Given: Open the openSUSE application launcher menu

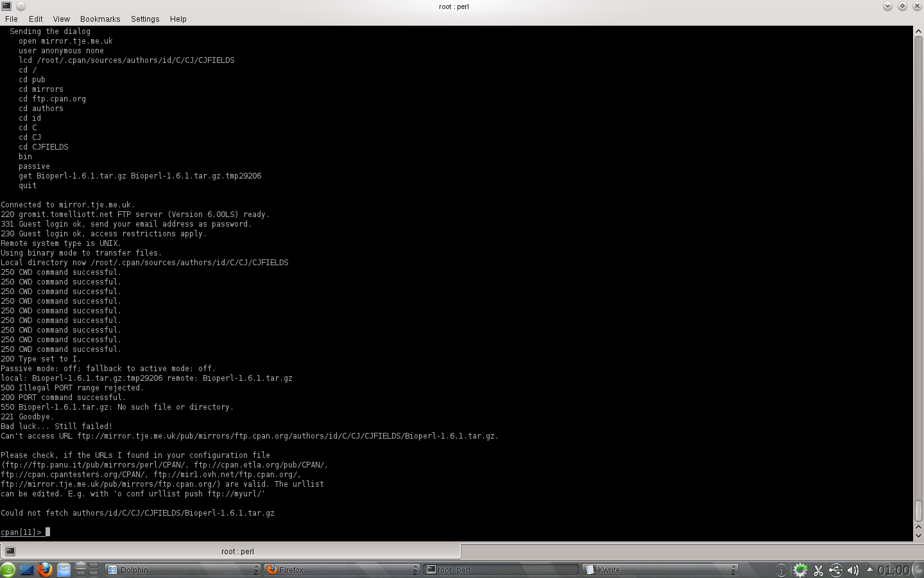Looking at the screenshot, I should click(8, 570).
